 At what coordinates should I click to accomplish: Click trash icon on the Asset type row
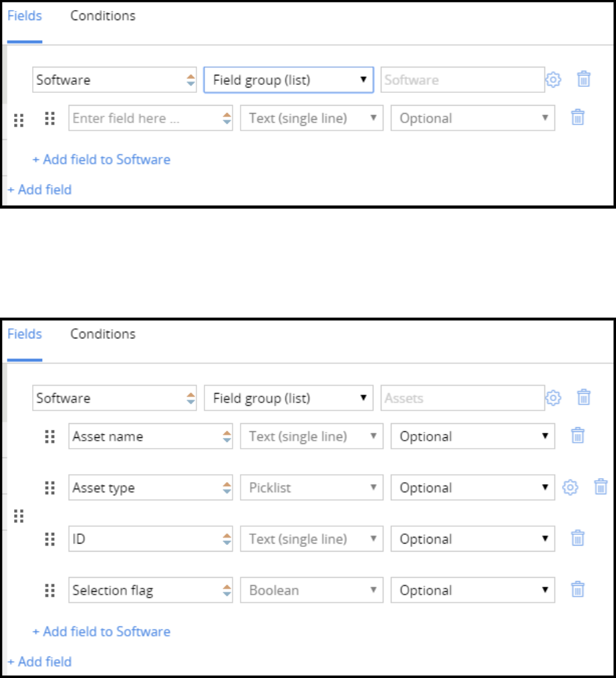(601, 487)
